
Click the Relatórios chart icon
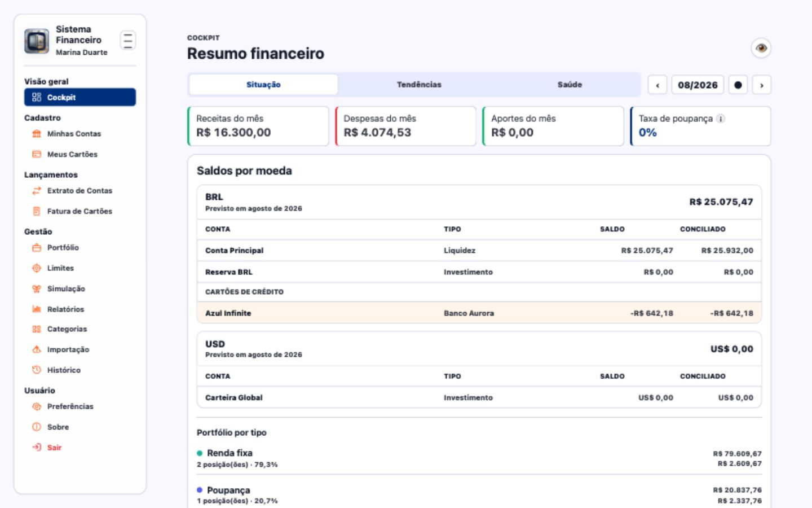[x=37, y=309]
